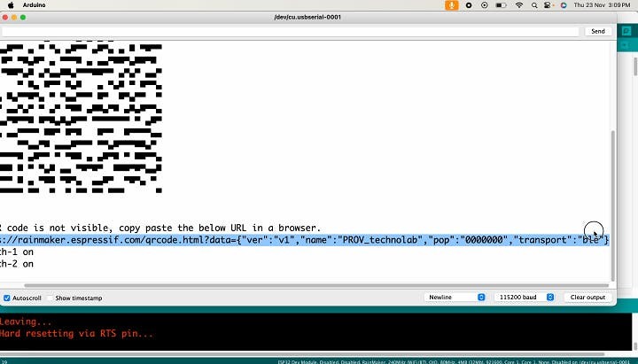Click the QR code in serial output
The image size is (638, 364).
click(x=81, y=118)
